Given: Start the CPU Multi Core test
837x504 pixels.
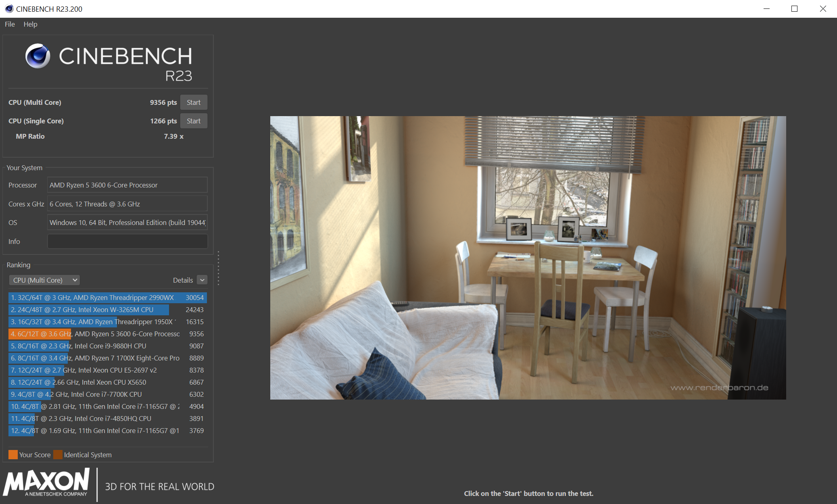Looking at the screenshot, I should (x=194, y=102).
